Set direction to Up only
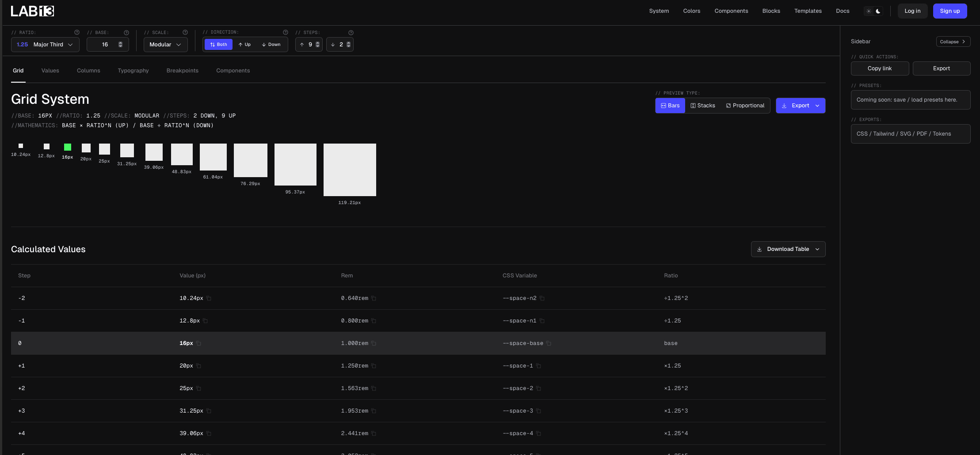Image resolution: width=980 pixels, height=455 pixels. [x=244, y=45]
